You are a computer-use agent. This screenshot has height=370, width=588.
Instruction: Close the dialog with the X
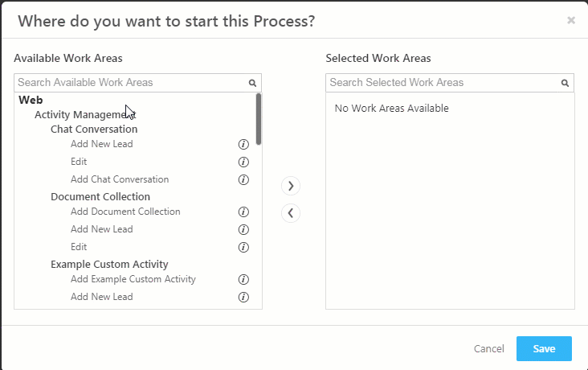coord(571,20)
